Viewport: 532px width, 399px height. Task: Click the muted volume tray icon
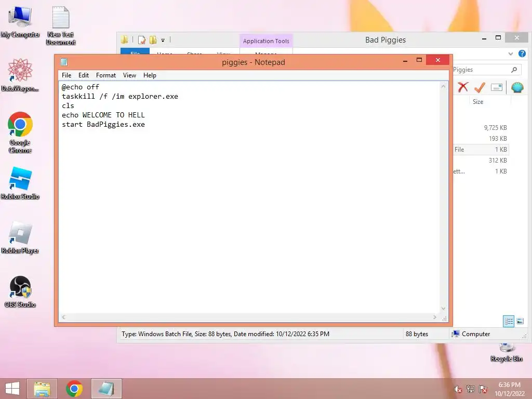pyautogui.click(x=458, y=390)
